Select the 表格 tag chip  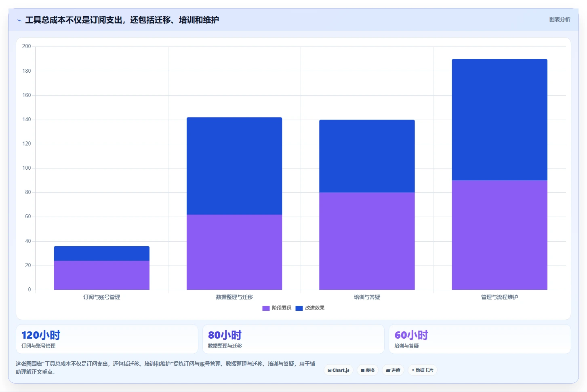tap(368, 370)
